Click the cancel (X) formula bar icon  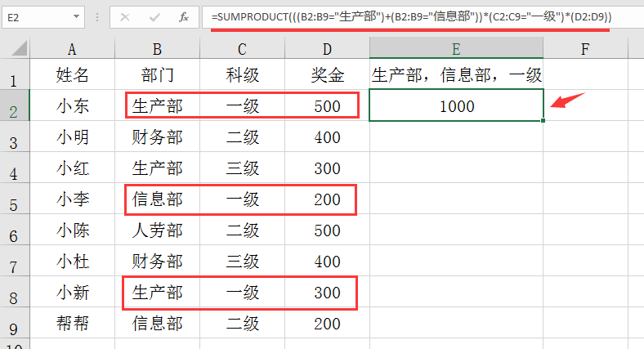(x=125, y=17)
